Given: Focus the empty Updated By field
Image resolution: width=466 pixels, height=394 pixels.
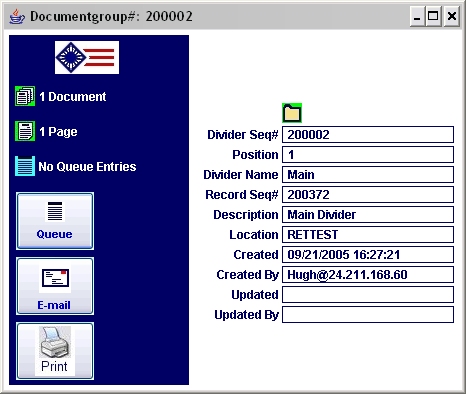Looking at the screenshot, I should (x=368, y=315).
